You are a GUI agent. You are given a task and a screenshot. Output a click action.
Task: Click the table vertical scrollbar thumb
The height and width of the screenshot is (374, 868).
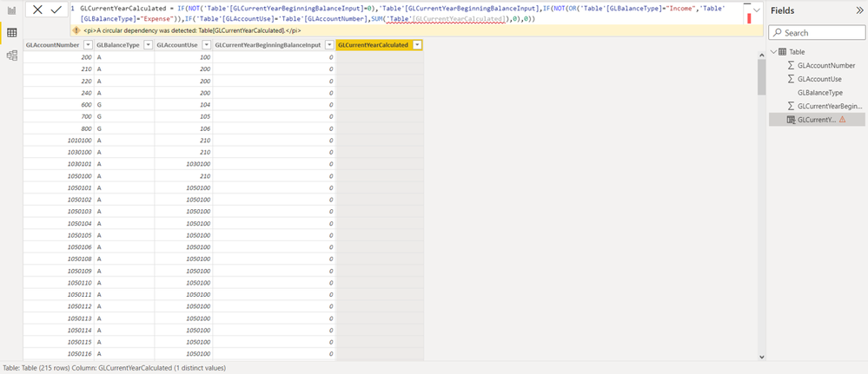761,76
